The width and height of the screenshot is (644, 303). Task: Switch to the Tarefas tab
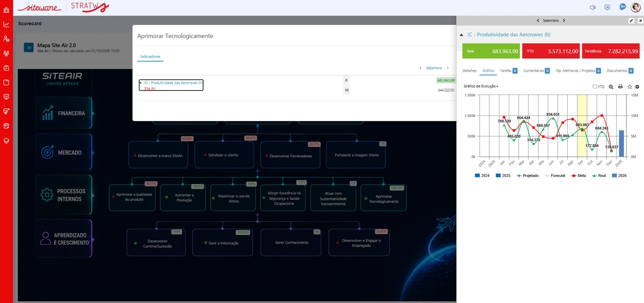click(508, 70)
